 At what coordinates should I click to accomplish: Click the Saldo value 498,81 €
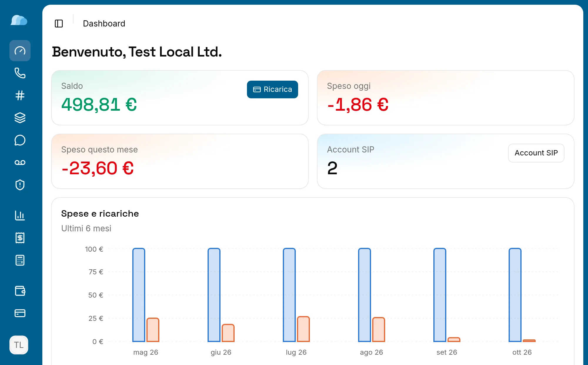99,104
